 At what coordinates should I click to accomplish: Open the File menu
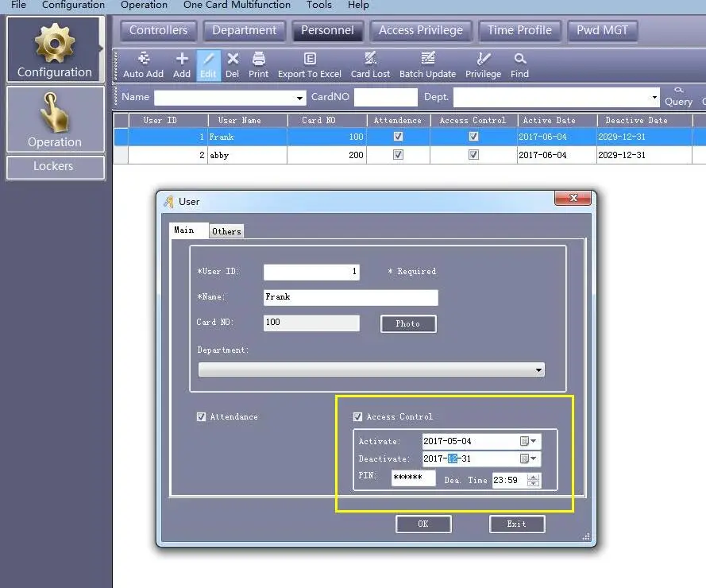point(18,5)
